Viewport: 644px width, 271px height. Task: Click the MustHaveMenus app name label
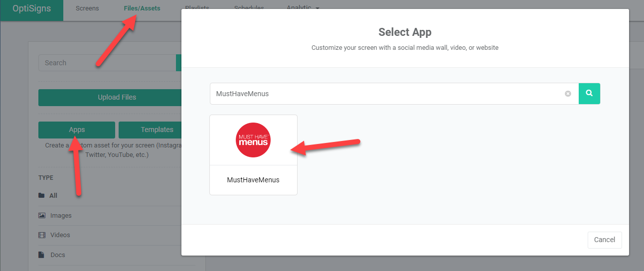[x=253, y=180]
